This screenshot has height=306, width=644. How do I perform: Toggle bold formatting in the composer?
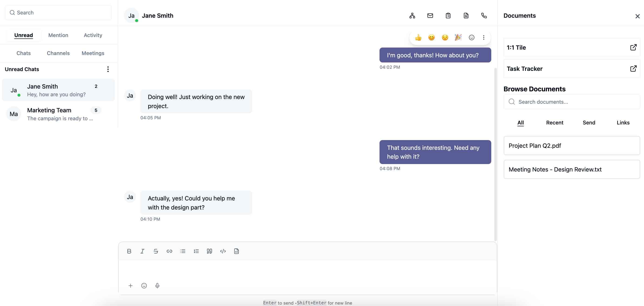pyautogui.click(x=129, y=251)
